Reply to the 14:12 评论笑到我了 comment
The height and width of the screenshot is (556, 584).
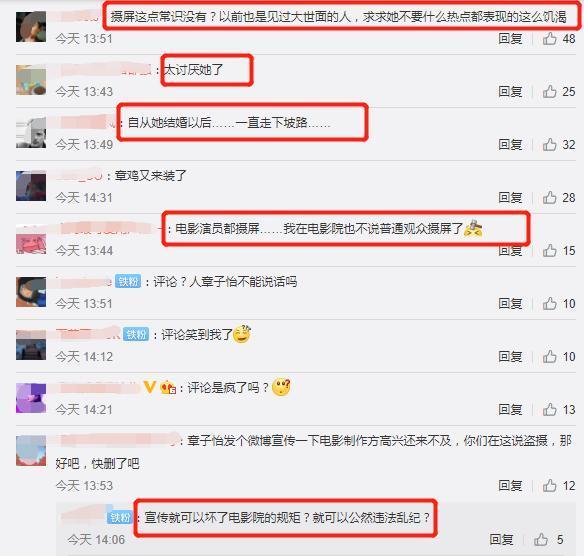click(510, 357)
